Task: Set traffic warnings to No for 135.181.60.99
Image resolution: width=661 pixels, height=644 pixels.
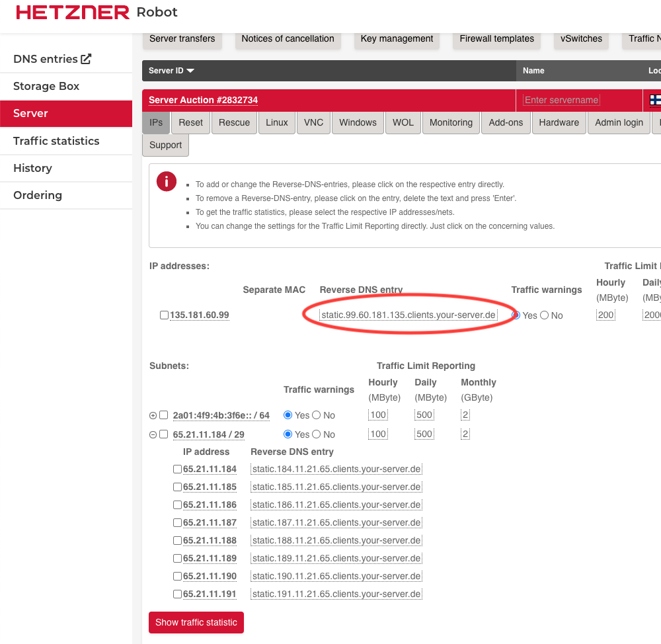Action: coord(545,315)
